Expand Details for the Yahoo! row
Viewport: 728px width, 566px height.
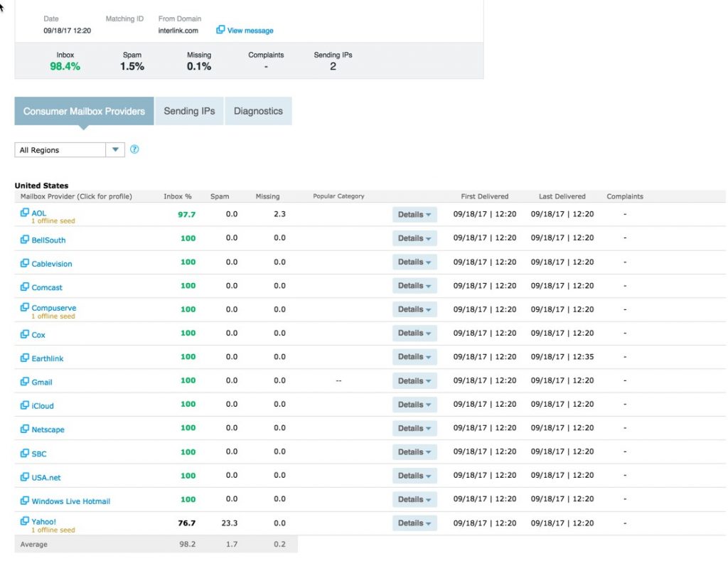[414, 523]
